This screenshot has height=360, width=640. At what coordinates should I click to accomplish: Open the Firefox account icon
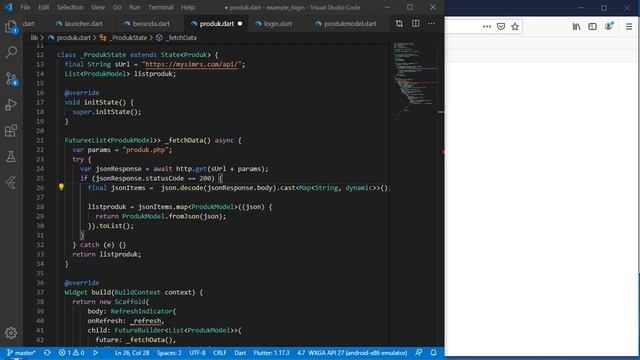point(609,27)
